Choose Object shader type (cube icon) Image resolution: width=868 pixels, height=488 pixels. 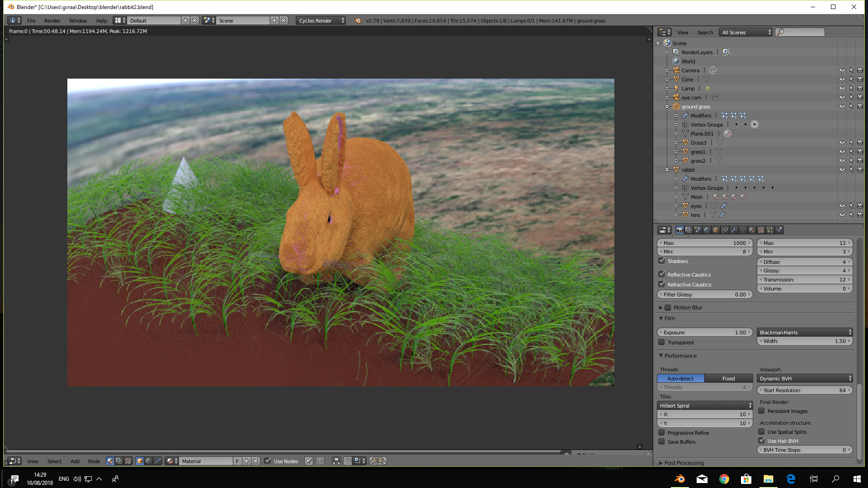click(x=140, y=461)
